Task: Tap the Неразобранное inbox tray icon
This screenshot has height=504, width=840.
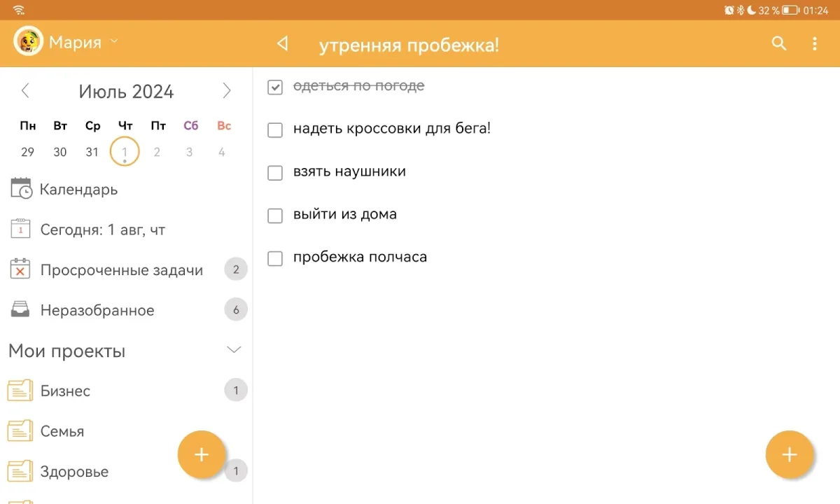Action: click(x=20, y=309)
